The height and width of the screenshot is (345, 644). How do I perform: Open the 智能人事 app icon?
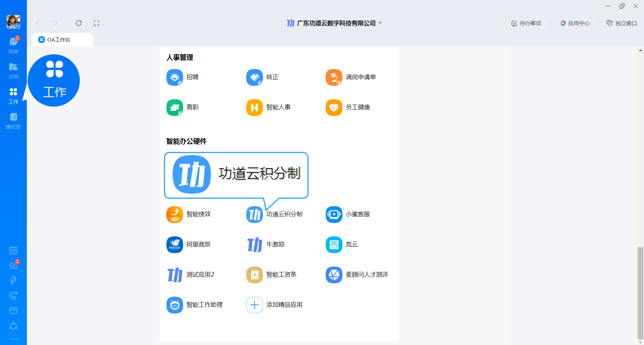[x=255, y=108]
